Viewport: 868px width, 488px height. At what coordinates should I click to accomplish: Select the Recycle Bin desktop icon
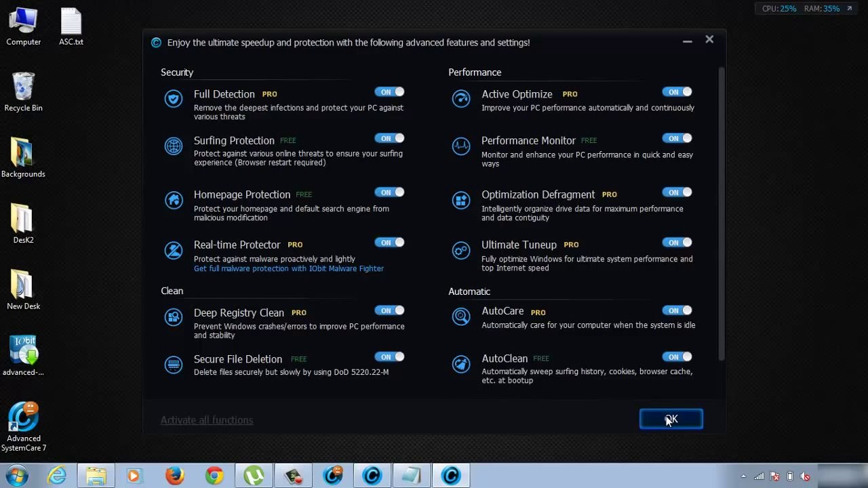(23, 92)
